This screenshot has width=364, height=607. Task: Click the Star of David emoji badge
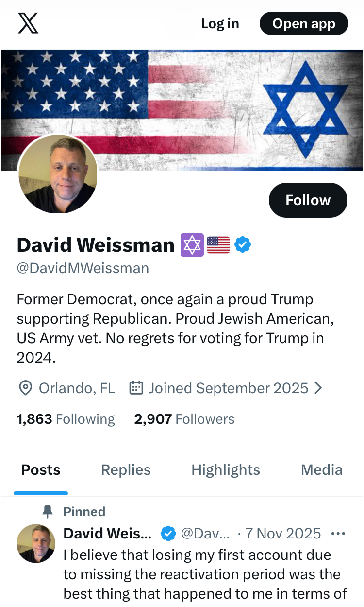[x=192, y=244]
